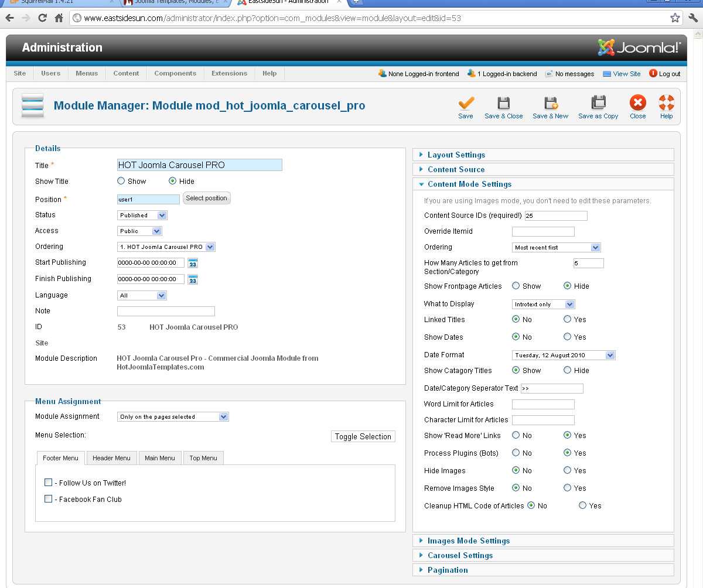
Task: Open the Finish Publishing calendar icon
Action: pos(193,279)
